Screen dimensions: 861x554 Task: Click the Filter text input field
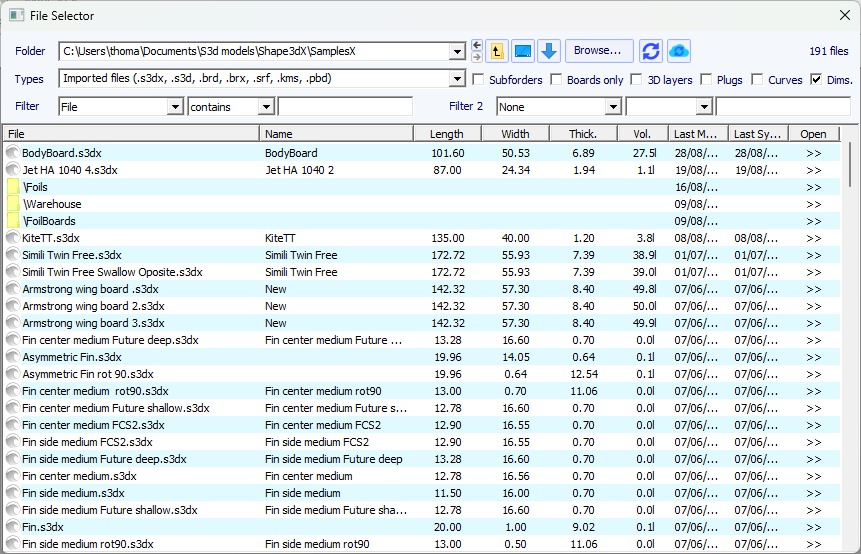point(345,106)
